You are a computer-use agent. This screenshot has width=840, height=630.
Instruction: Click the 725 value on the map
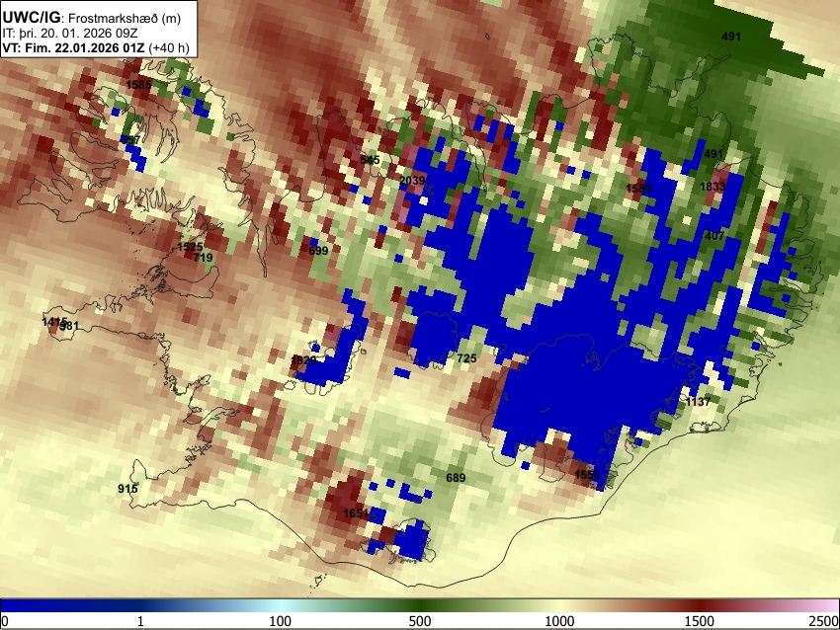pos(466,358)
